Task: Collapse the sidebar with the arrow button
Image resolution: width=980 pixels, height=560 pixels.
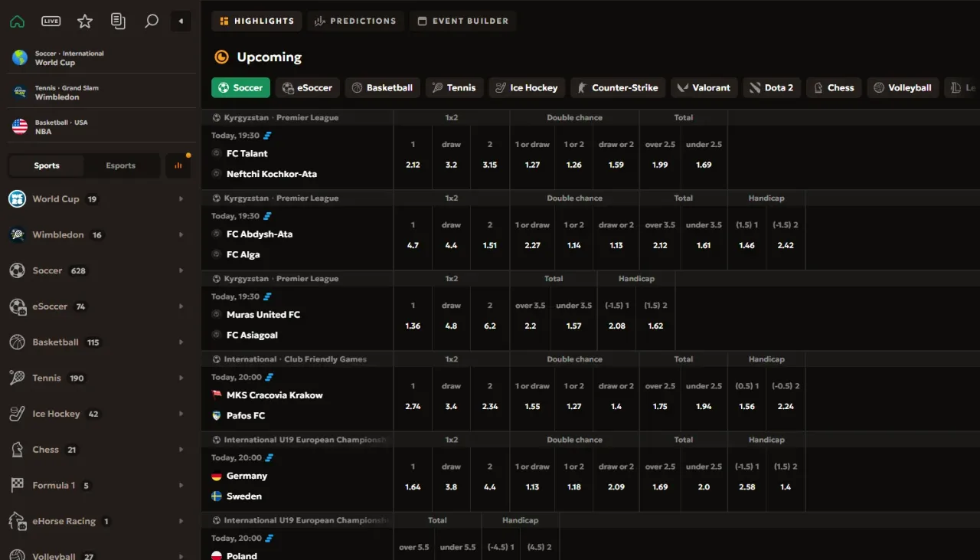Action: (181, 21)
